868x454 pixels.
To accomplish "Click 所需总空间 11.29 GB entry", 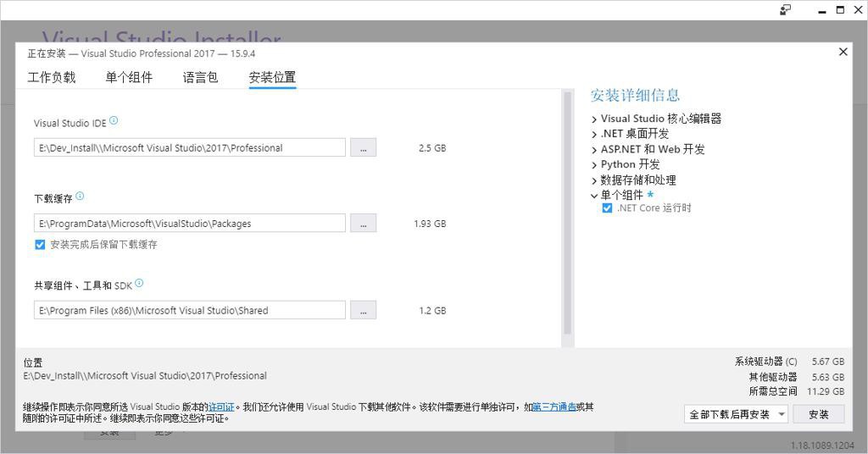I will point(797,391).
